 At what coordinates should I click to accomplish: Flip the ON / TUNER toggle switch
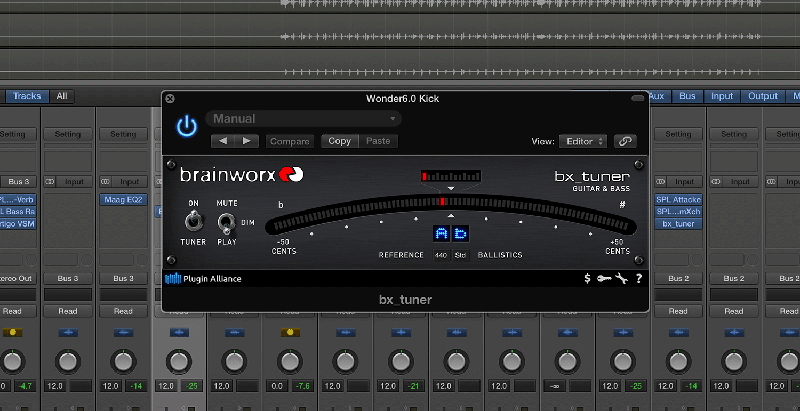tap(193, 222)
